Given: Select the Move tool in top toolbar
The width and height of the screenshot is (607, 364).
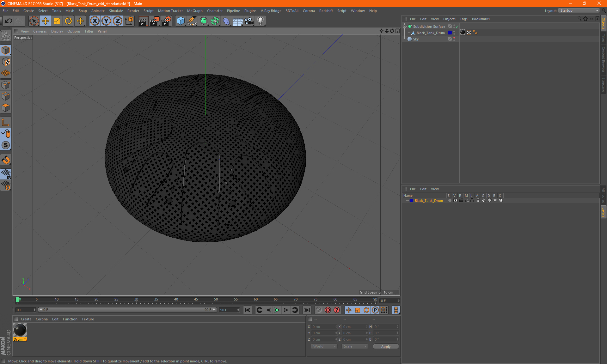Looking at the screenshot, I should click(45, 21).
